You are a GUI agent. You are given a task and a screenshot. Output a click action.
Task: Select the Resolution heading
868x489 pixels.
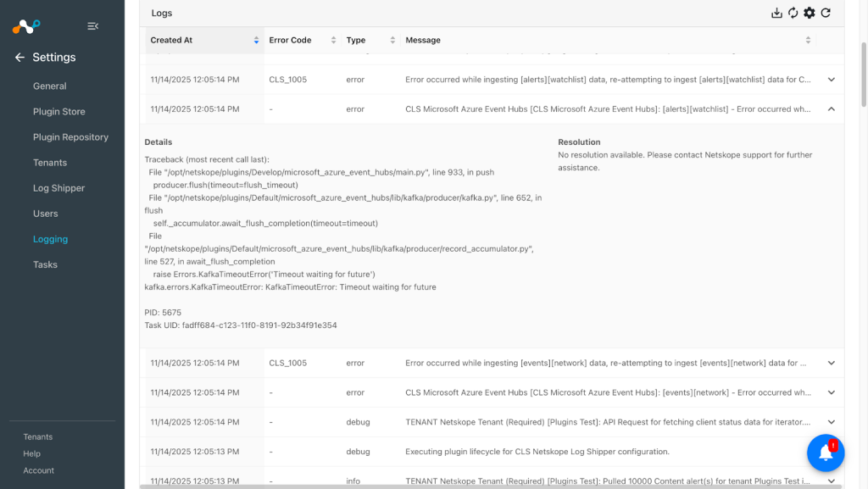(x=579, y=142)
